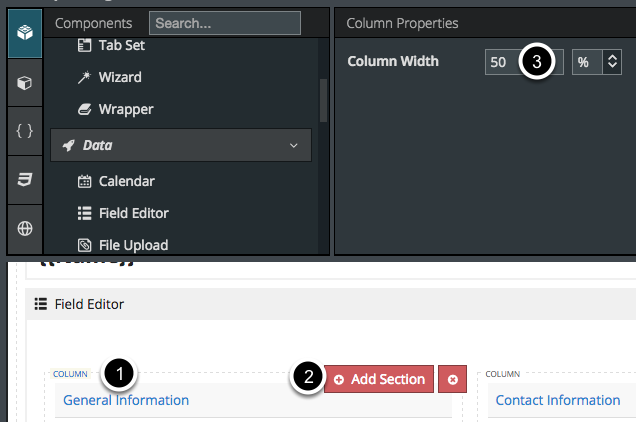Image resolution: width=636 pixels, height=434 pixels.
Task: Open the Components panel sidebar icon
Action: [25, 30]
